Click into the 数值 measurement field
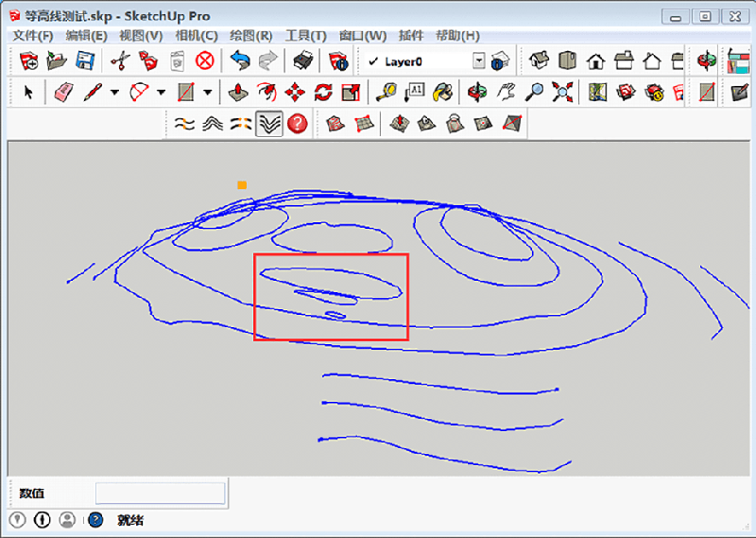The height and width of the screenshot is (538, 756). pos(160,494)
